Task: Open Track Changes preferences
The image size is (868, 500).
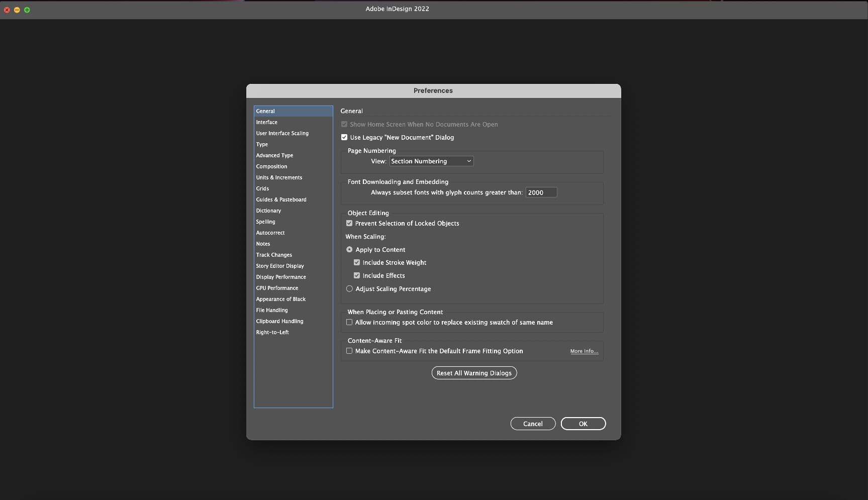Action: tap(294, 255)
